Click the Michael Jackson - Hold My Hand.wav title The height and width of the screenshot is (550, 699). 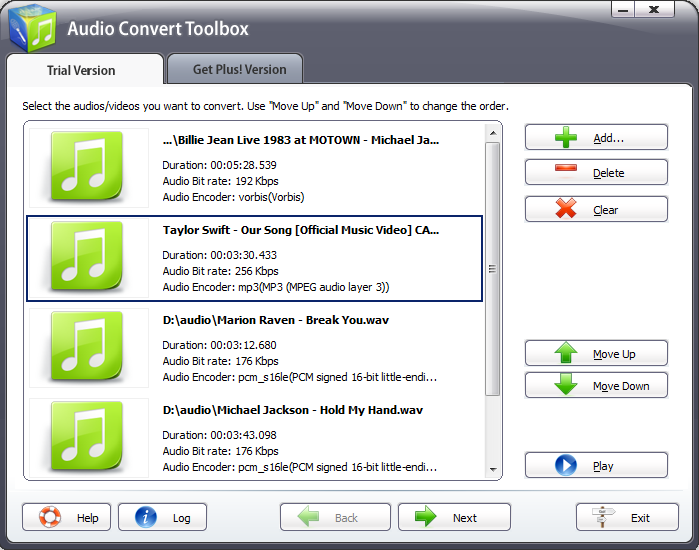tap(293, 410)
